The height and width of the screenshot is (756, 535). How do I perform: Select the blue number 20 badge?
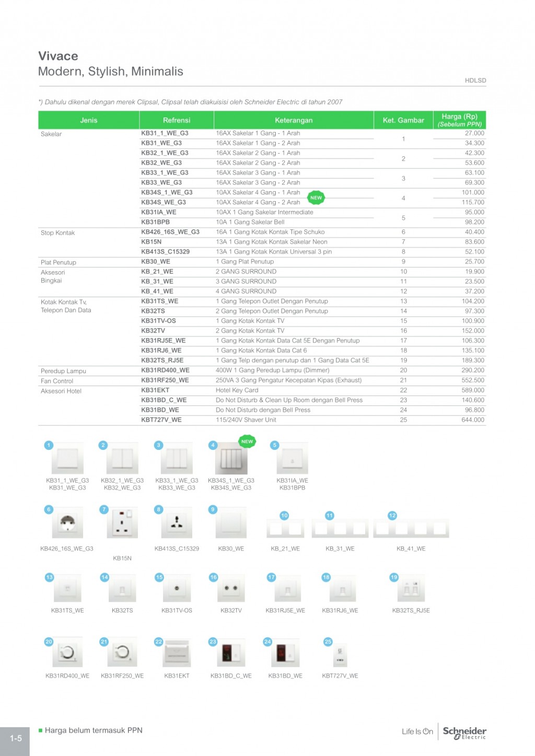click(49, 642)
